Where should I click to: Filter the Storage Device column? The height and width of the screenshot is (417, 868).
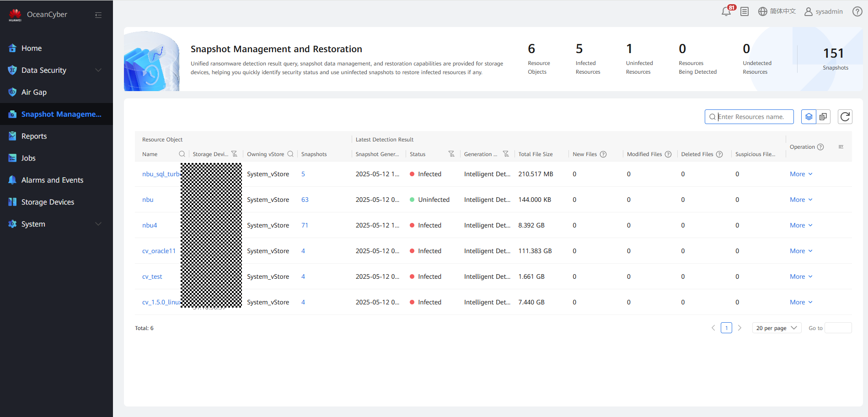point(234,154)
